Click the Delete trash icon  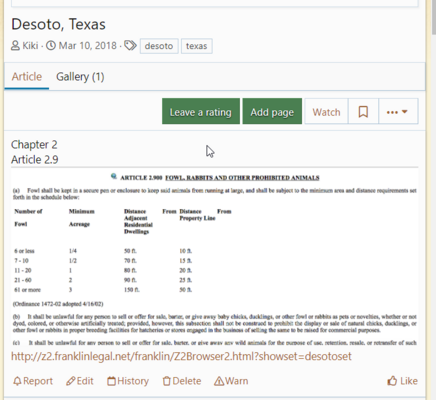pos(166,381)
